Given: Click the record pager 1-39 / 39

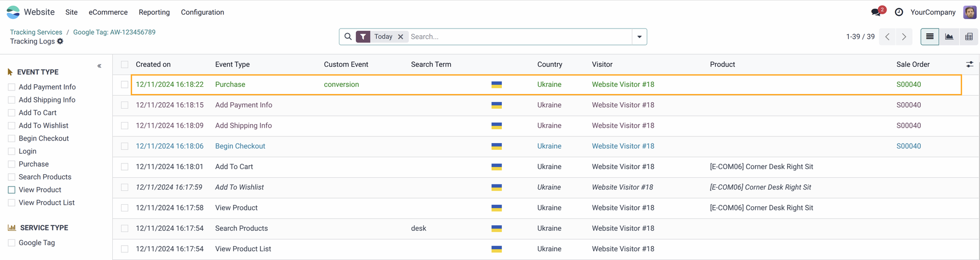Looking at the screenshot, I should click(x=860, y=37).
